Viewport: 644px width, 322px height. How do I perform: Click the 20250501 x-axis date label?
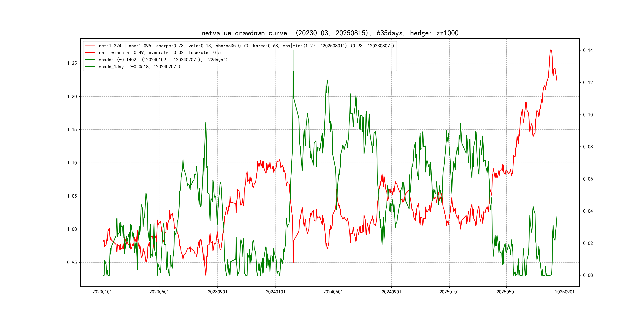506,292
